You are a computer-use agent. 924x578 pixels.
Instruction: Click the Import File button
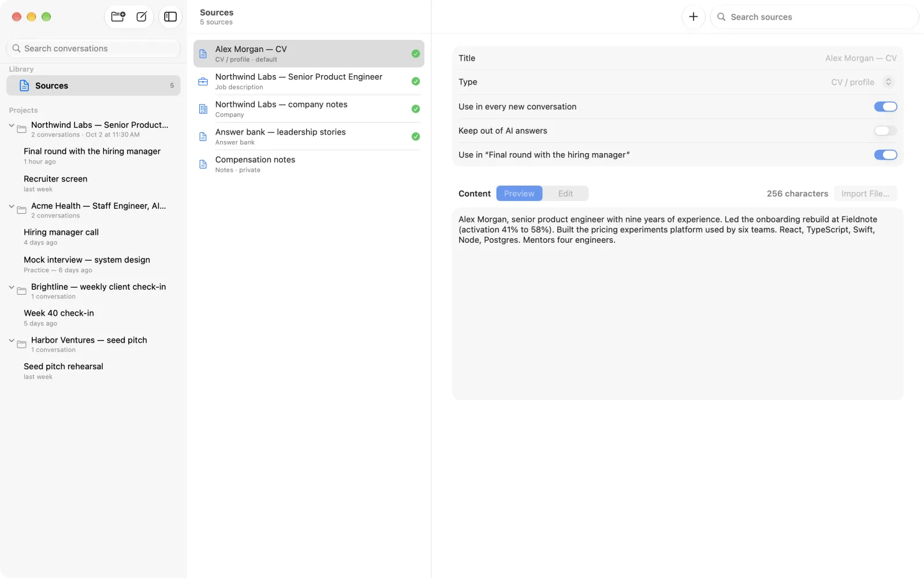[x=865, y=194]
